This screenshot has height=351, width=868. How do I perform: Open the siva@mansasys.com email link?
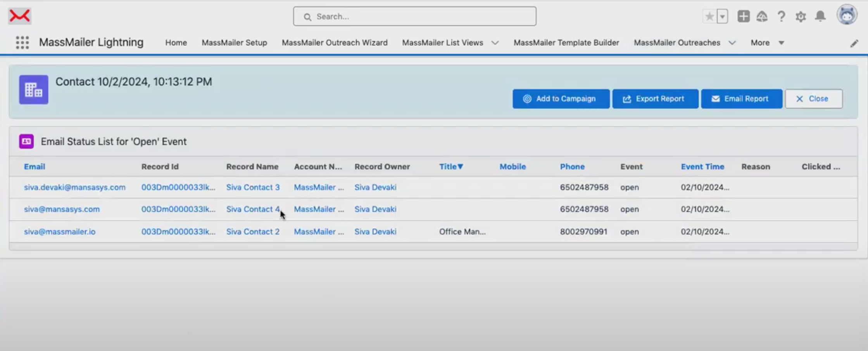(62, 209)
